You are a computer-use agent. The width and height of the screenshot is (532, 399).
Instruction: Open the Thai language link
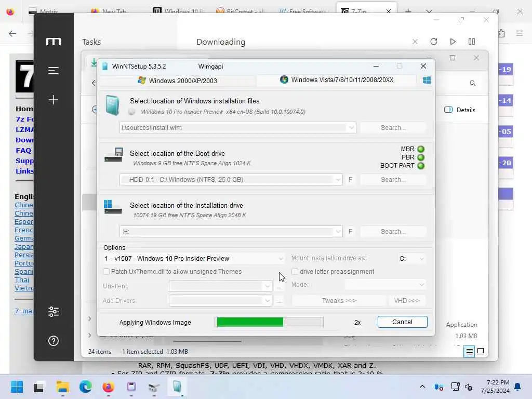tap(22, 280)
